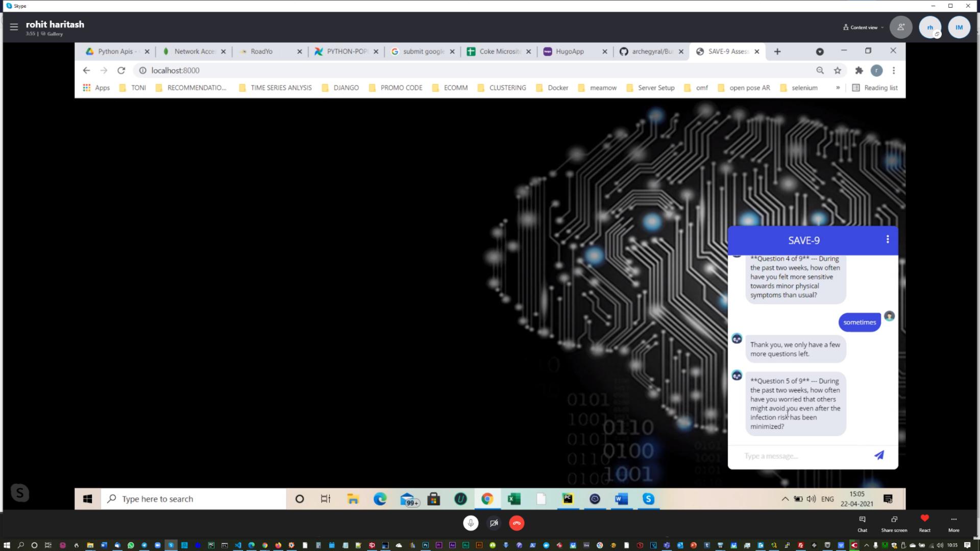Image resolution: width=980 pixels, height=551 pixels.
Task: Open the Apps bookmark shortcut
Action: 96,88
